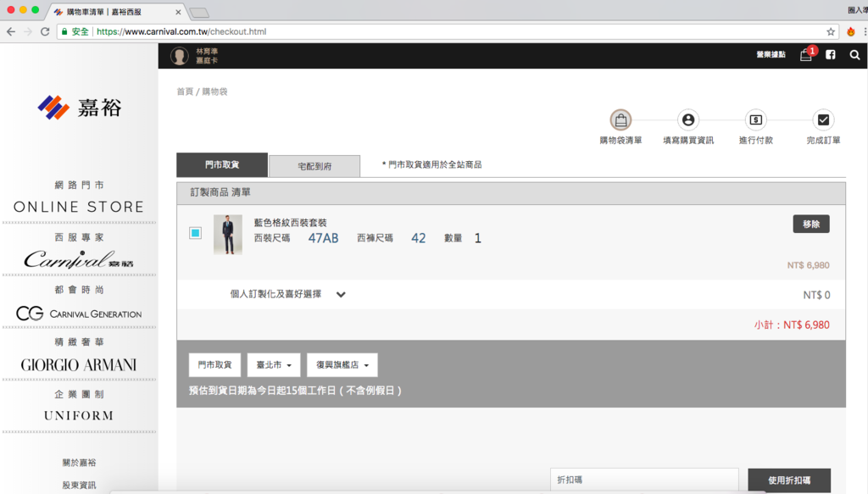This screenshot has width=868, height=494.
Task: Click the user avatar in header
Action: point(180,56)
